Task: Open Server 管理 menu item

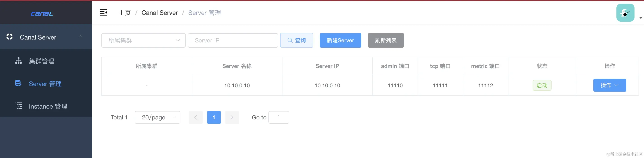Action: point(46,84)
